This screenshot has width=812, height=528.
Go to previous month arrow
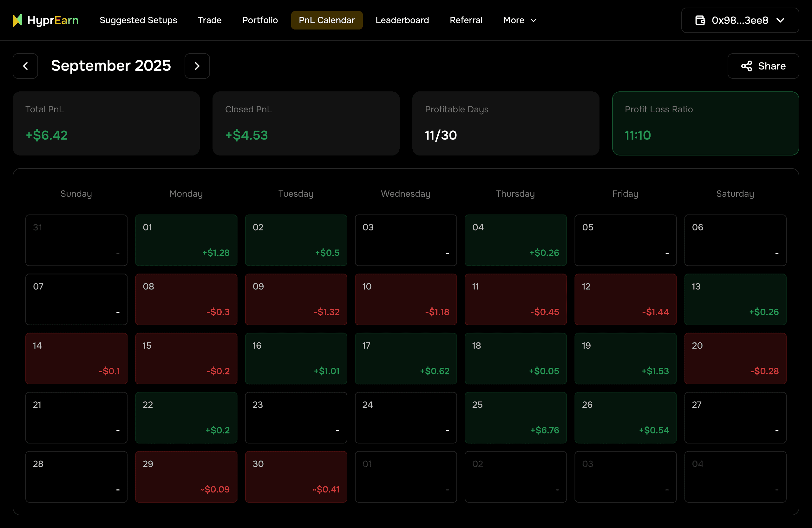26,66
